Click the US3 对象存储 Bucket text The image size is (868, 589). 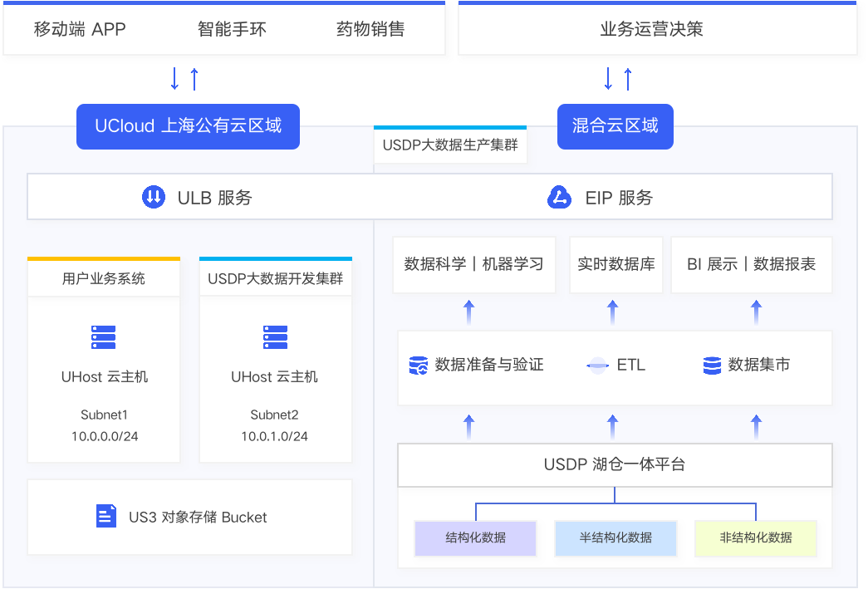[x=198, y=517]
